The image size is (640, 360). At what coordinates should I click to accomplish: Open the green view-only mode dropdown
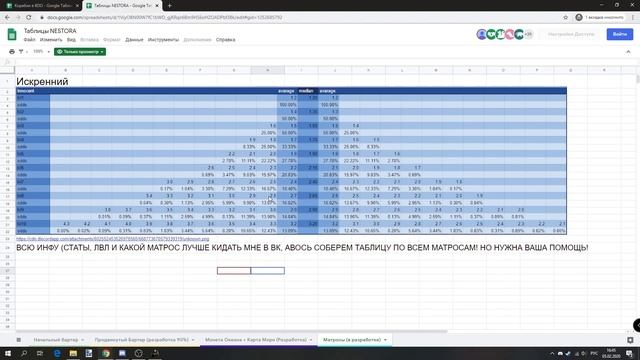(80, 52)
